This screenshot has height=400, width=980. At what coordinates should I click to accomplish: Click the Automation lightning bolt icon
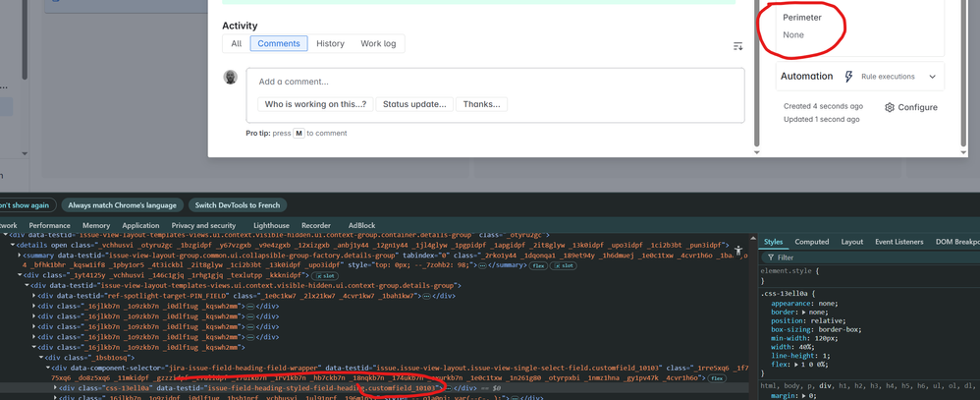(848, 77)
